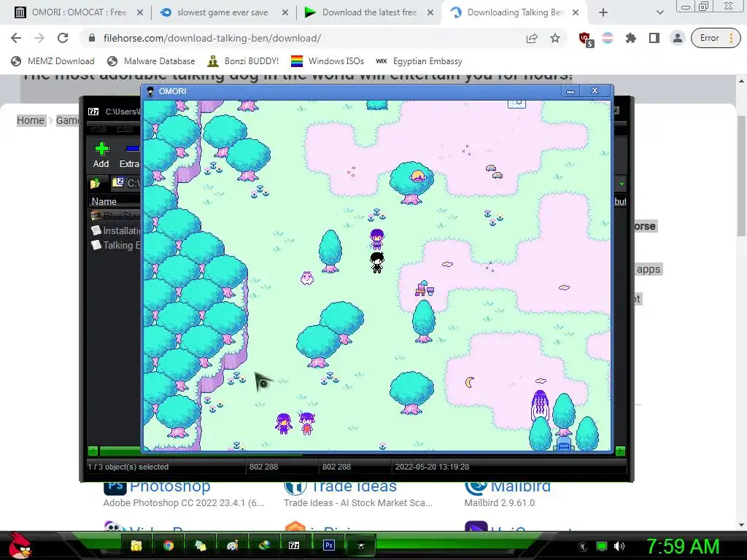
Task: Open the Windows ISOs bookmark
Action: [328, 61]
